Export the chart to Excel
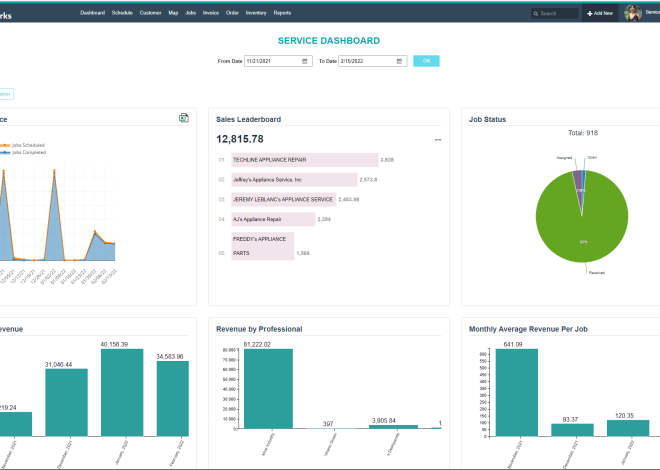The image size is (660, 470). (184, 118)
